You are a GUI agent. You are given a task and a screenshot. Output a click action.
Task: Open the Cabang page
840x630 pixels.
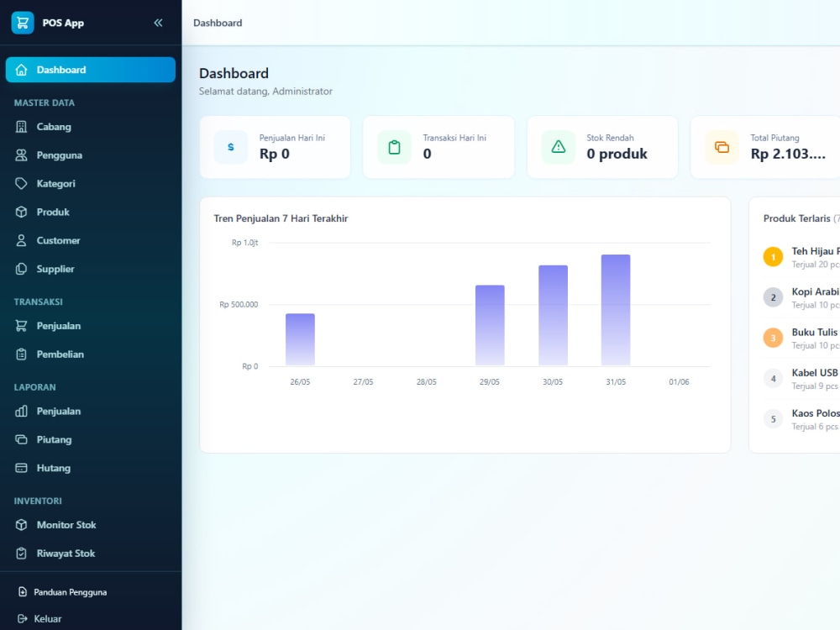[91, 127]
